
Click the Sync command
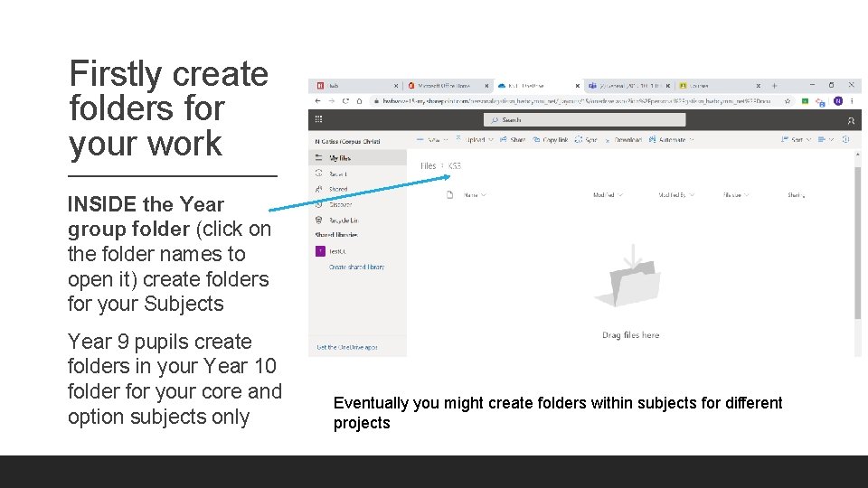[586, 139]
